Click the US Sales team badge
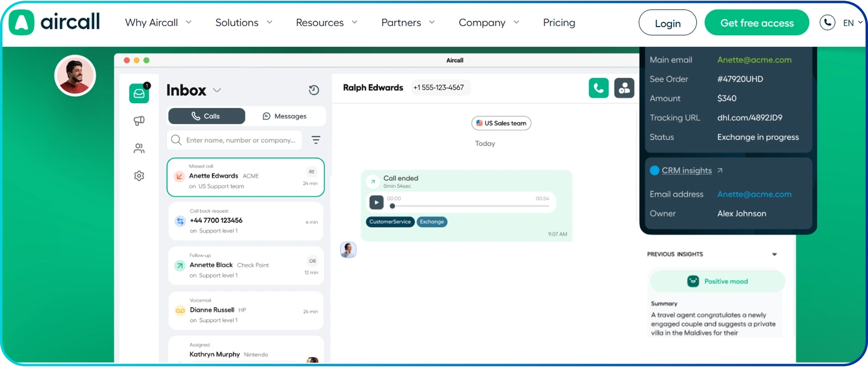868x367 pixels. click(501, 123)
